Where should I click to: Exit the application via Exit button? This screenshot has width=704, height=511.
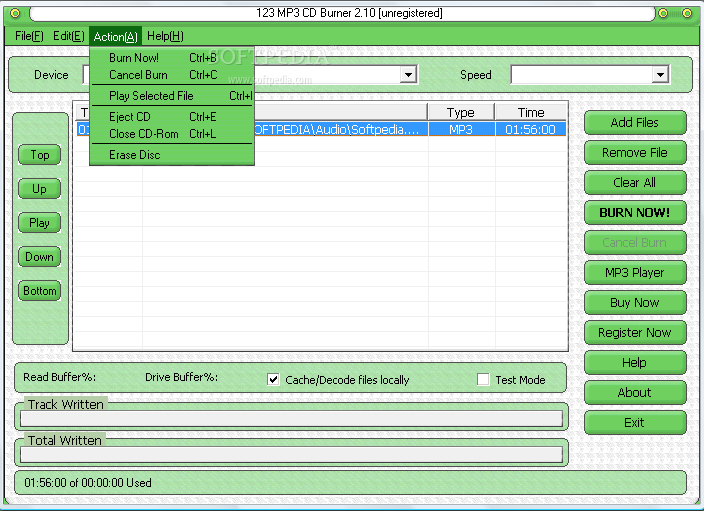[x=635, y=423]
